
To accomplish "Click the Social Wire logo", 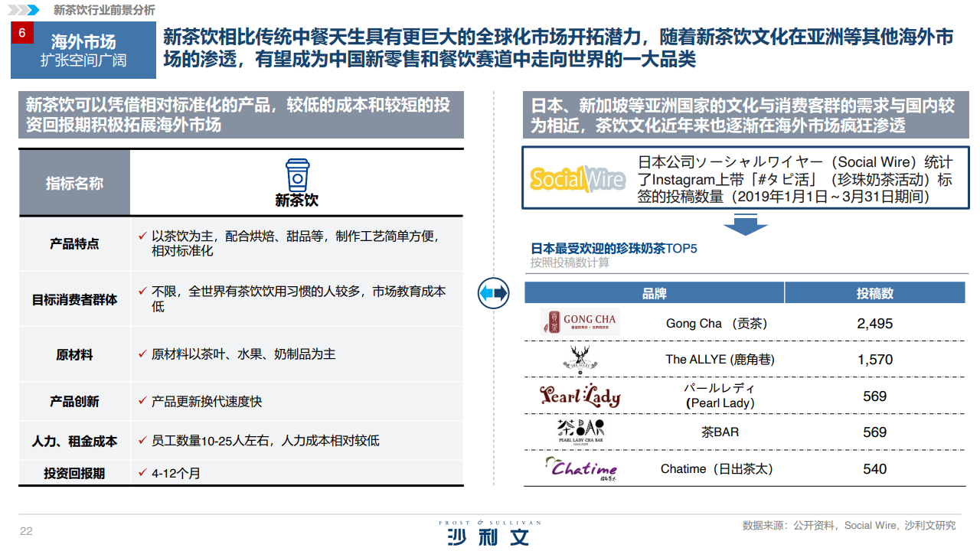I will coord(578,178).
